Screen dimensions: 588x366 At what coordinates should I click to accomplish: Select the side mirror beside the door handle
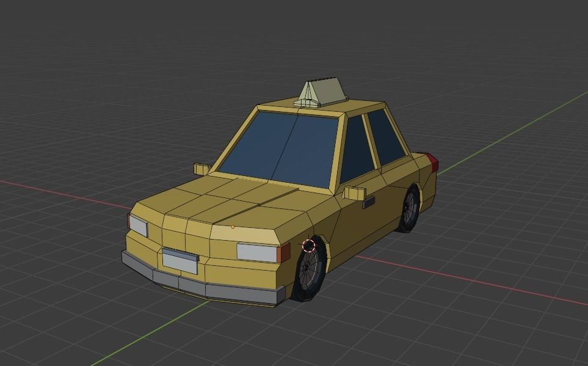pyautogui.click(x=354, y=193)
